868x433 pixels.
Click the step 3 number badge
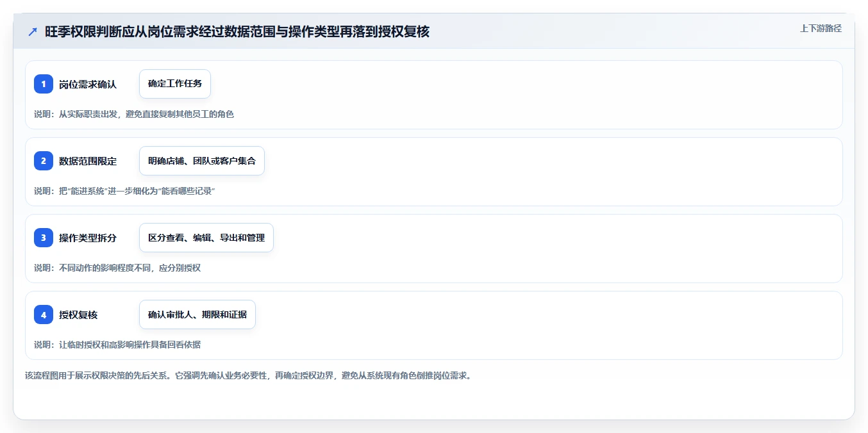click(44, 238)
